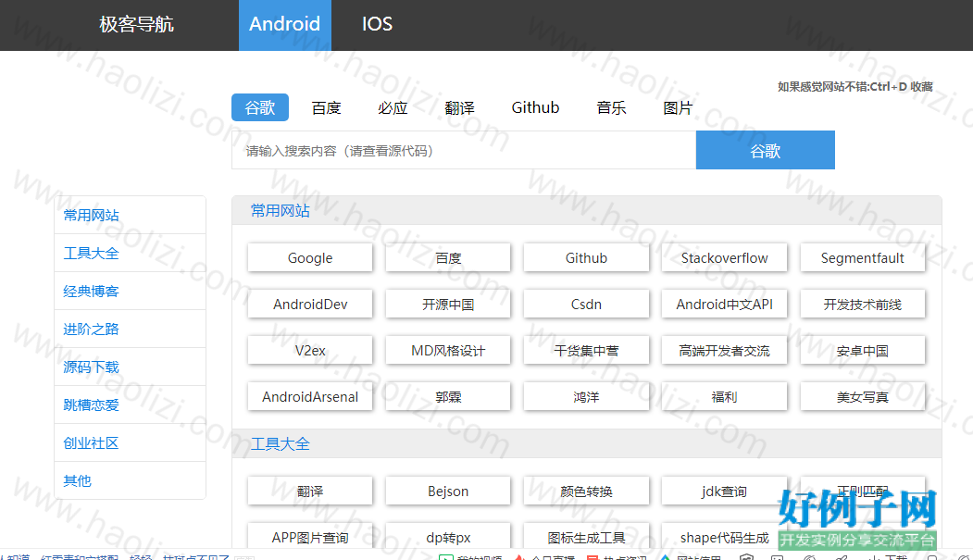Image resolution: width=973 pixels, height=560 pixels.
Task: Select the 翻译 search engine tab
Action: (x=460, y=107)
